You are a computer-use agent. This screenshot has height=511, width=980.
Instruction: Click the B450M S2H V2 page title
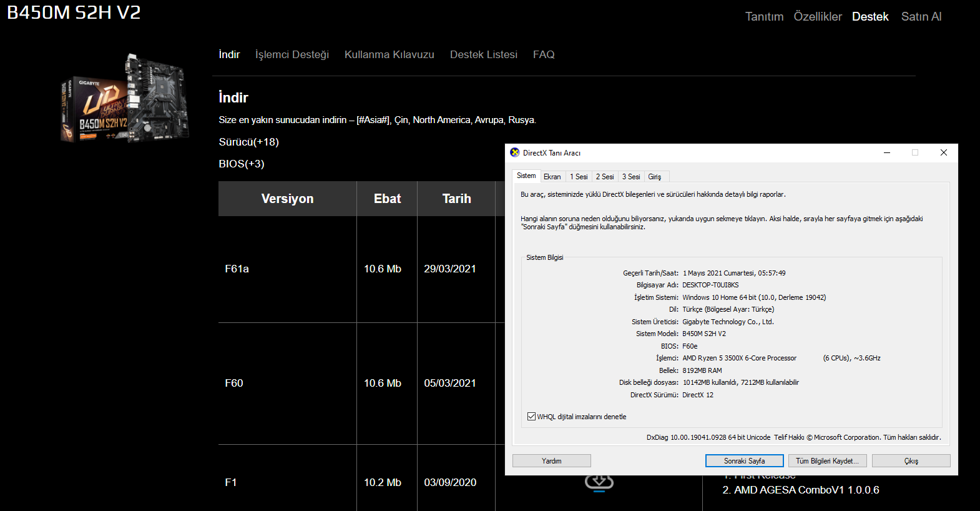(74, 12)
